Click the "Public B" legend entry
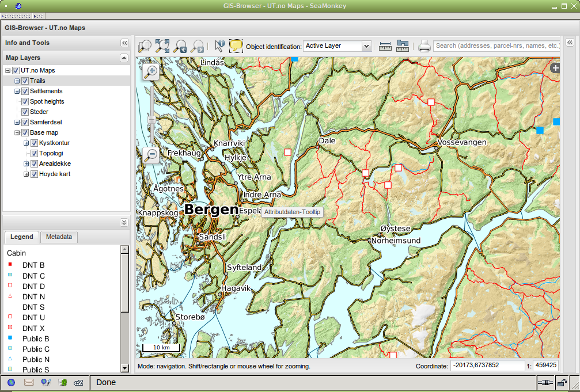The image size is (580, 392). click(36, 338)
